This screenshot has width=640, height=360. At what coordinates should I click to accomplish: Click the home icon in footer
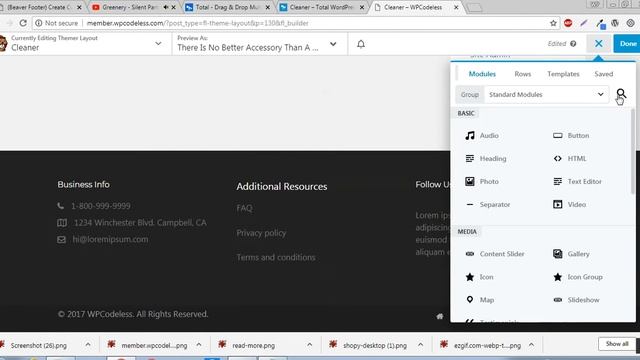pyautogui.click(x=440, y=316)
